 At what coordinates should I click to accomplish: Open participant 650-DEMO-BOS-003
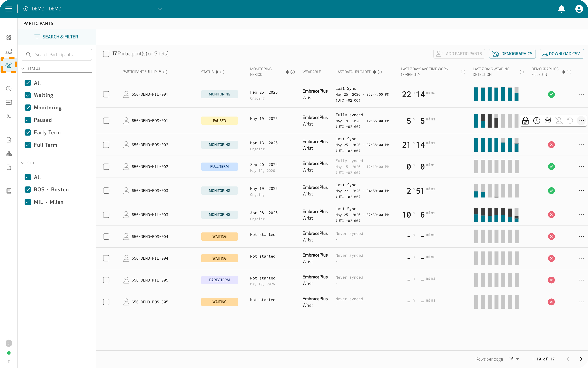click(150, 191)
